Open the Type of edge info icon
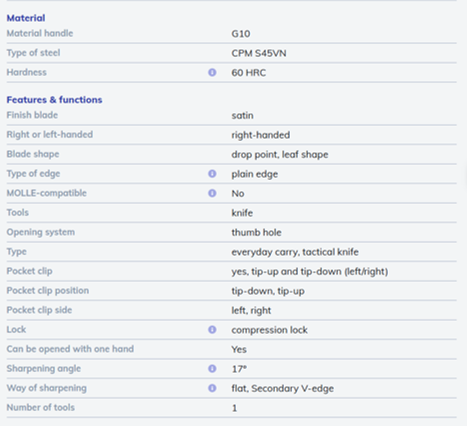 (212, 174)
